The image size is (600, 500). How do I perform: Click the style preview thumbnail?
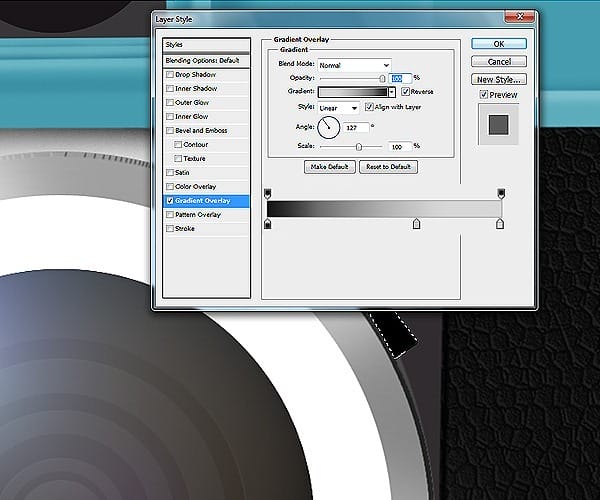click(499, 125)
